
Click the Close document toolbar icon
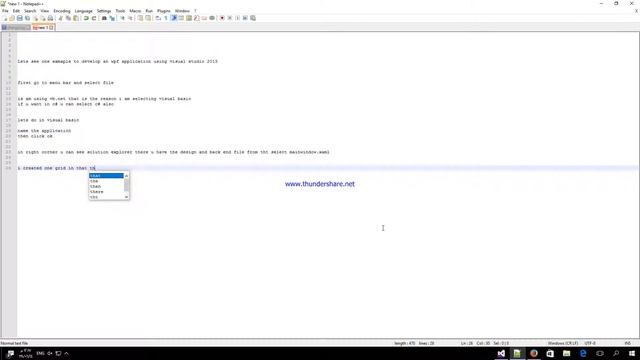click(36, 18)
